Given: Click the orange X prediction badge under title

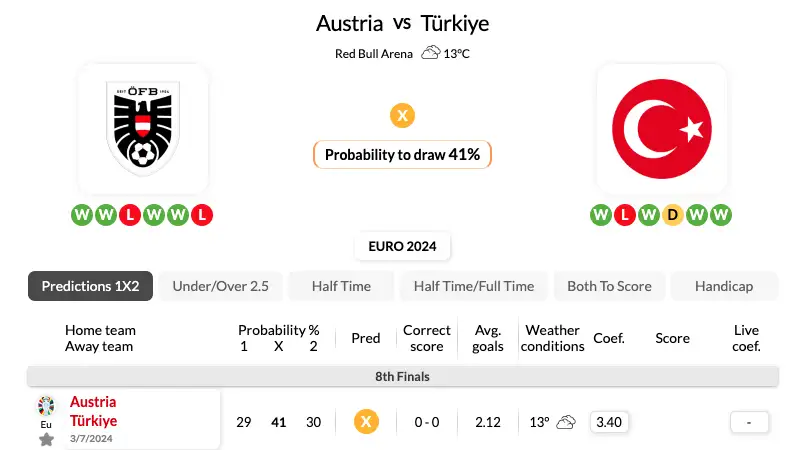Looking at the screenshot, I should coord(402,115).
